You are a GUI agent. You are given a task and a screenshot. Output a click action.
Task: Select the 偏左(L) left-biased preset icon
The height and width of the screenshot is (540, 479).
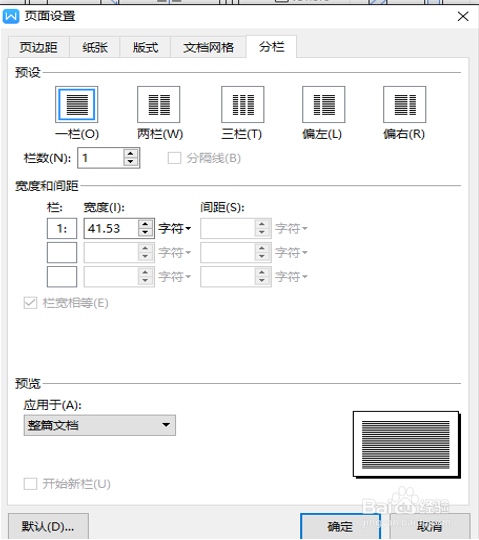(x=324, y=105)
